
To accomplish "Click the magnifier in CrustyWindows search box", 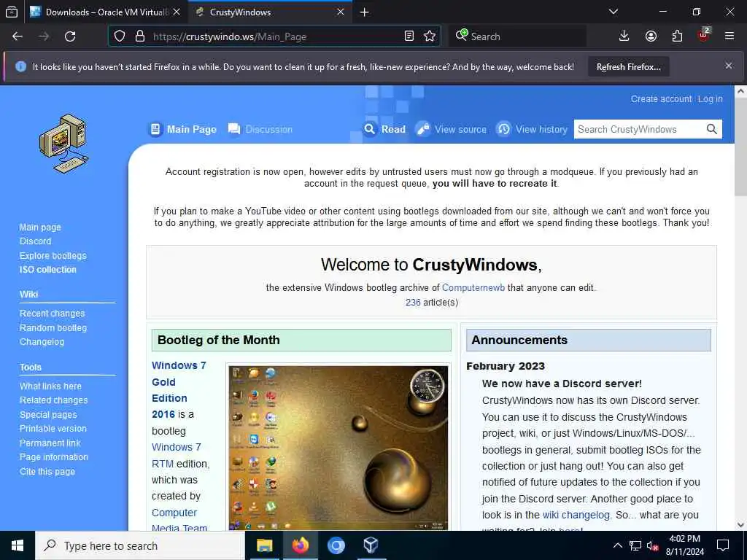I will coord(712,129).
